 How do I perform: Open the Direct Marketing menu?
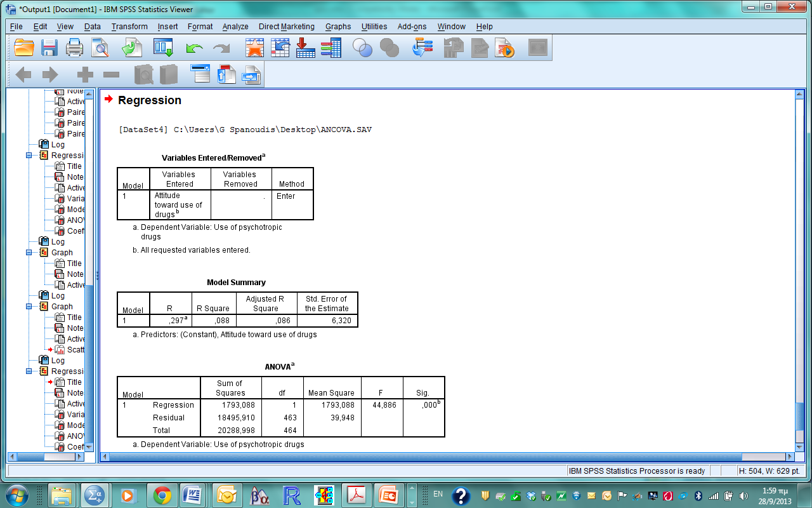tap(287, 27)
